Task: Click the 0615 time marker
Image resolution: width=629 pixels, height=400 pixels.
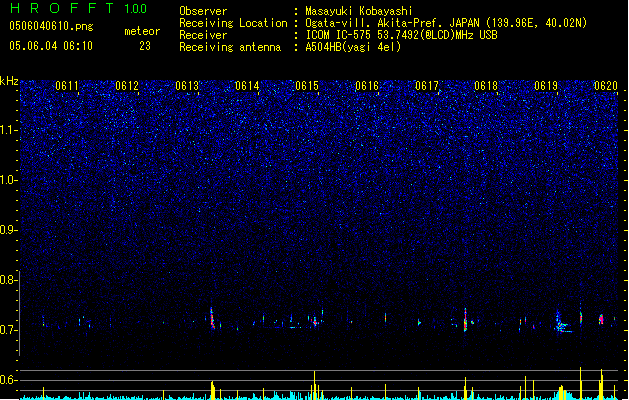Action: pos(307,86)
